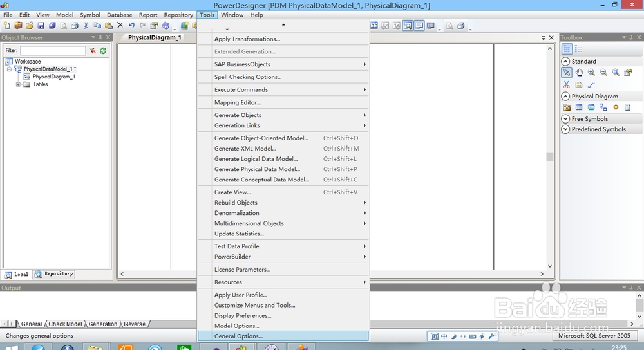Click the Print icon in main toolbar
The height and width of the screenshot is (350, 644).
(75, 26)
